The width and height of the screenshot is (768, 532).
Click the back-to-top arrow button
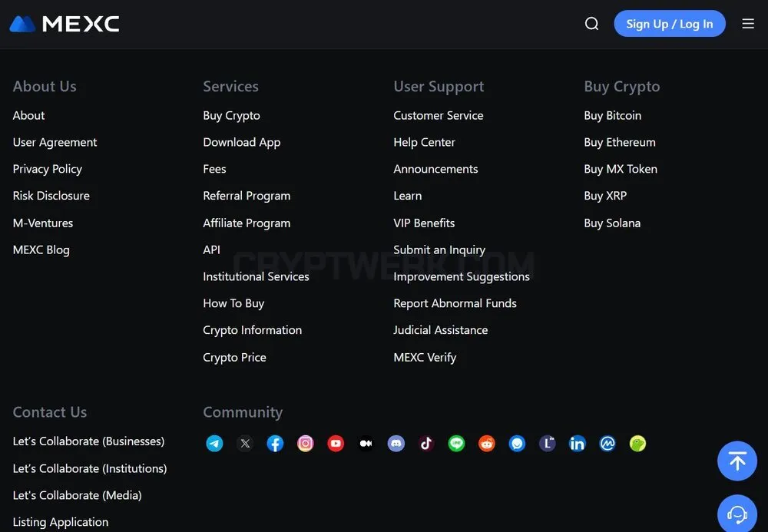pos(737,461)
